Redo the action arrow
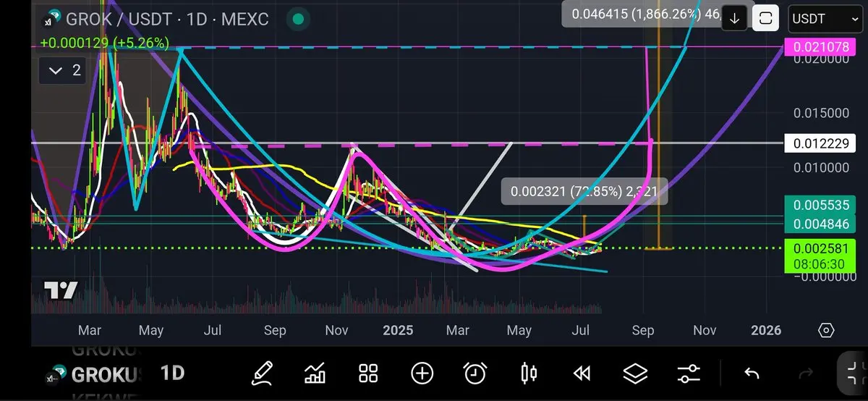 [x=805, y=373]
